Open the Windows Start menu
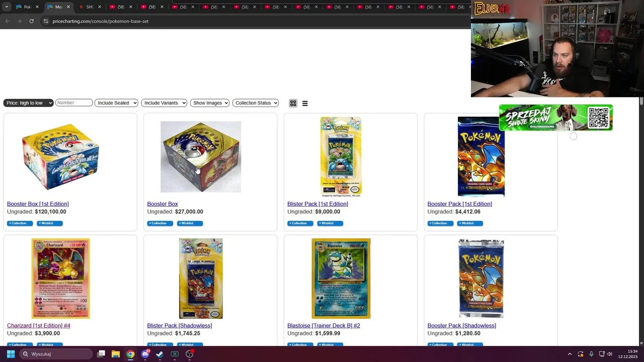This screenshot has height=362, width=644. [11, 354]
